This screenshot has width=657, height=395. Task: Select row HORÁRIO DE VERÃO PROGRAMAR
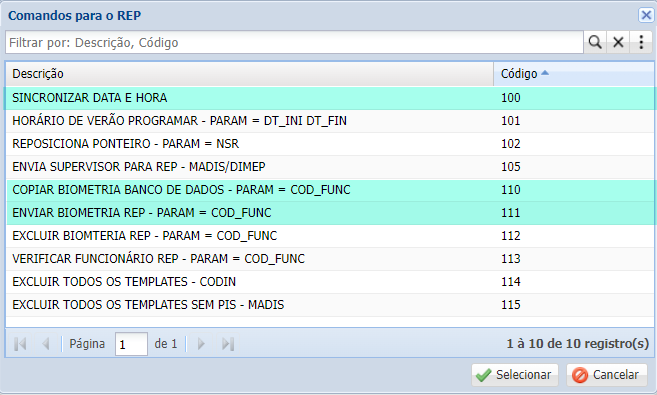coord(330,121)
